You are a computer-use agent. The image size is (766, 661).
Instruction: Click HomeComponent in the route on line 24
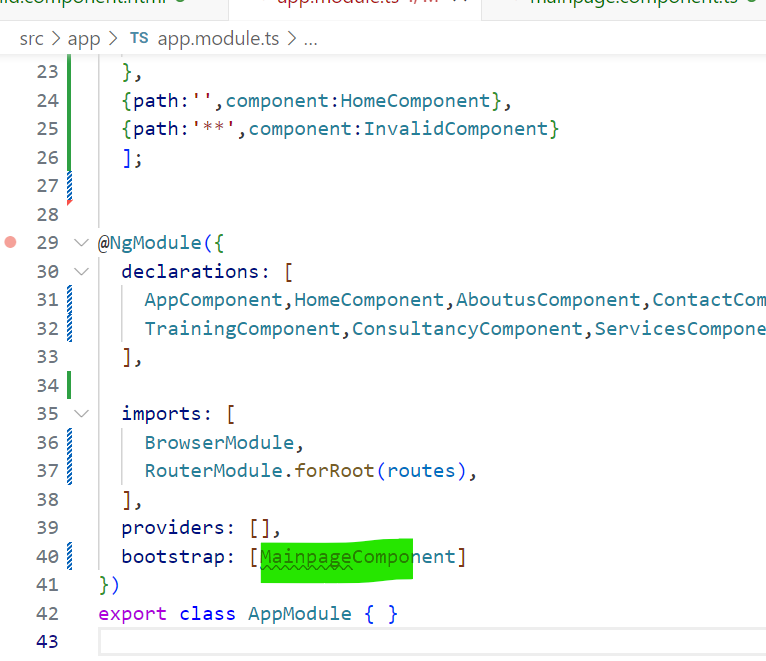[x=415, y=101]
